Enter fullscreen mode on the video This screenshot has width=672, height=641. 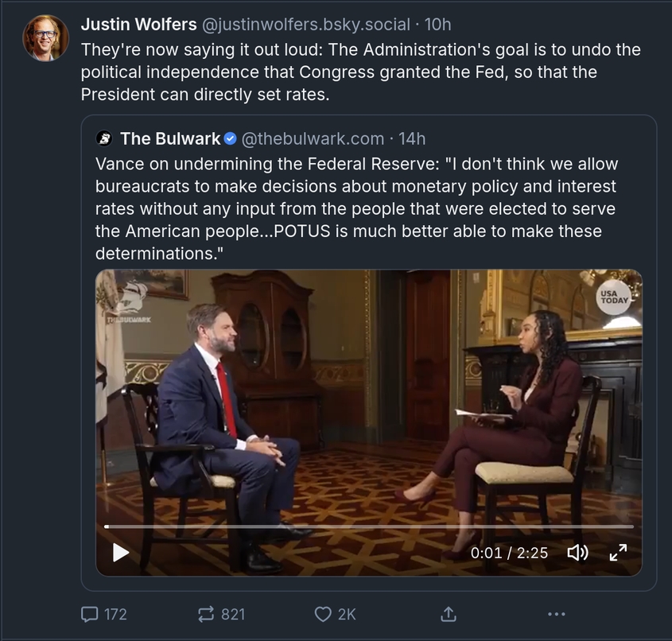618,552
